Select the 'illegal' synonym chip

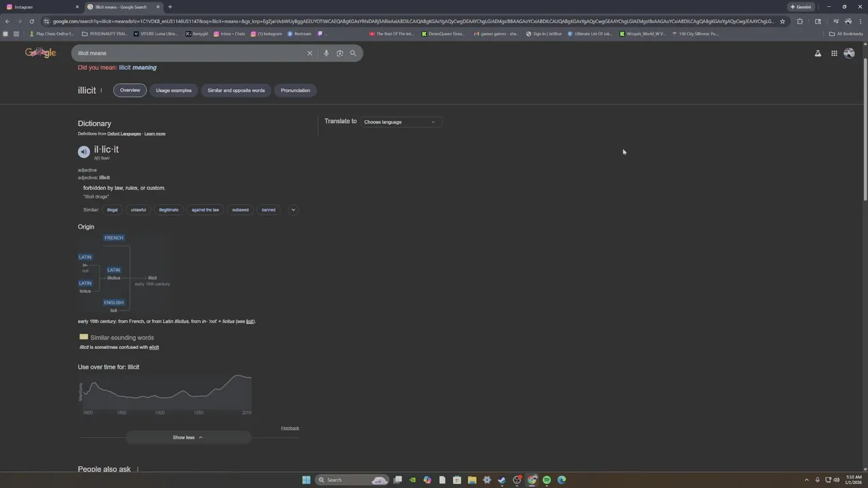point(113,209)
